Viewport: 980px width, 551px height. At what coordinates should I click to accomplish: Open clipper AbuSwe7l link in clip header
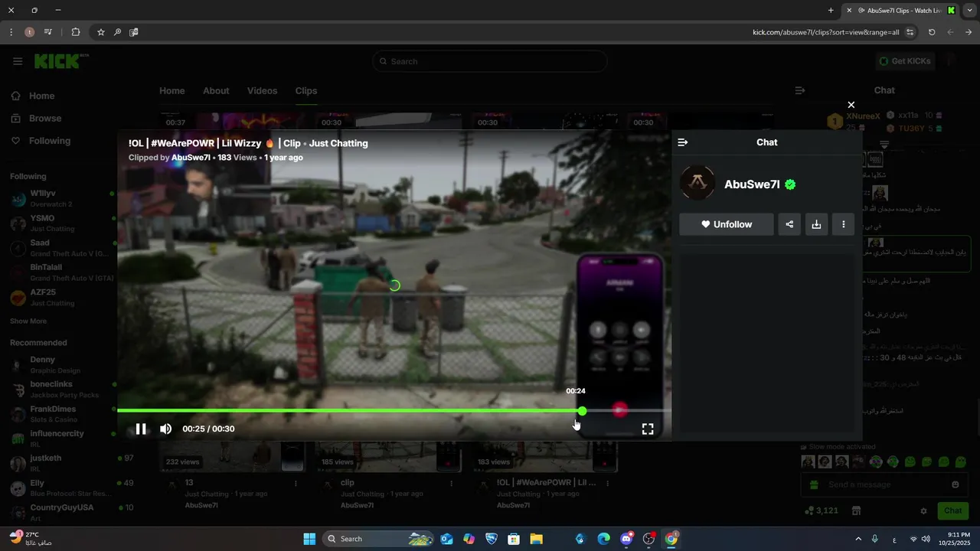[191, 158]
